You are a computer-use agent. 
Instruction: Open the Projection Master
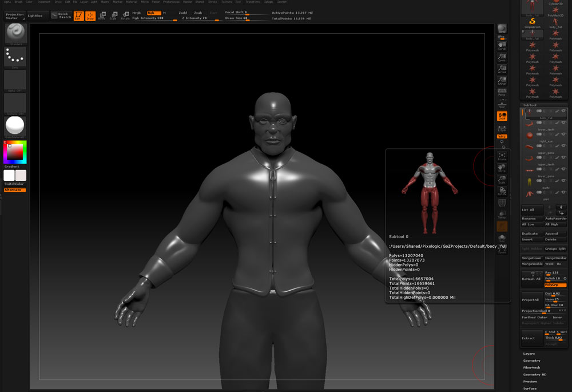[15, 16]
